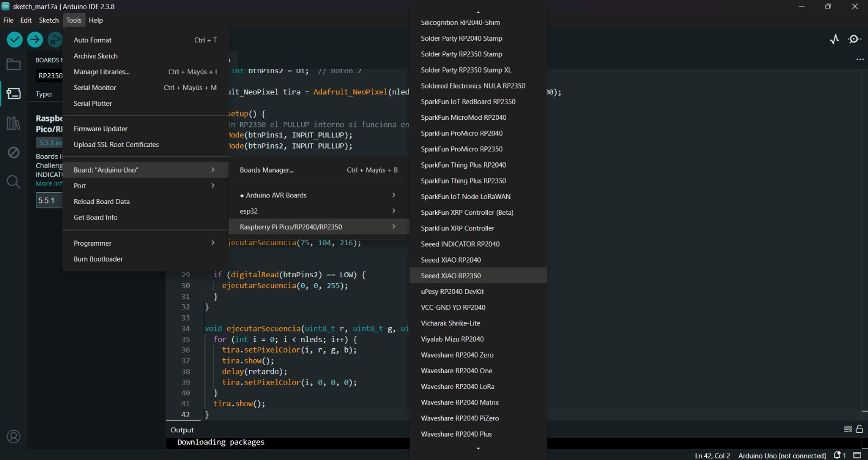Viewport: 868px width, 460px height.
Task: Select Seeed XIAO RP2350 board
Action: tap(451, 276)
